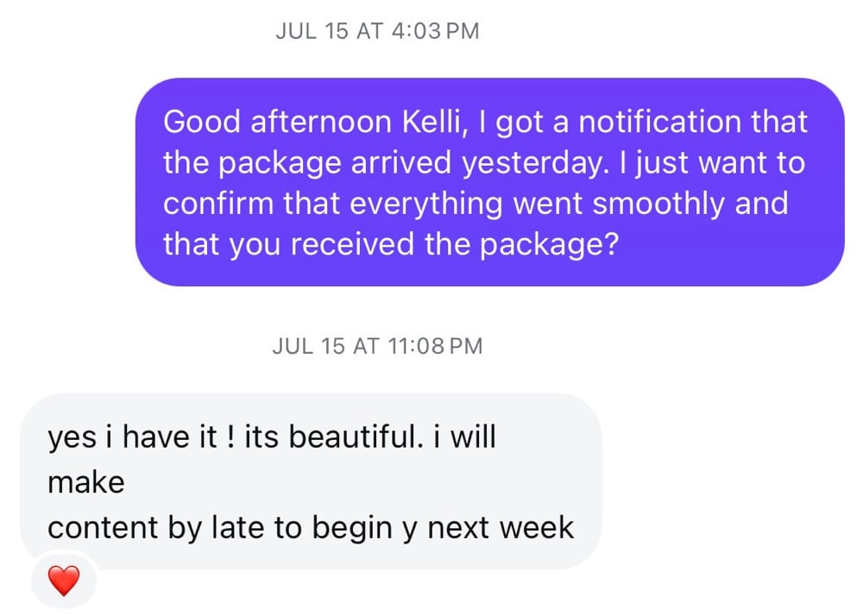
Task: Click the word "everything" in the sent message
Action: pyautogui.click(x=426, y=204)
